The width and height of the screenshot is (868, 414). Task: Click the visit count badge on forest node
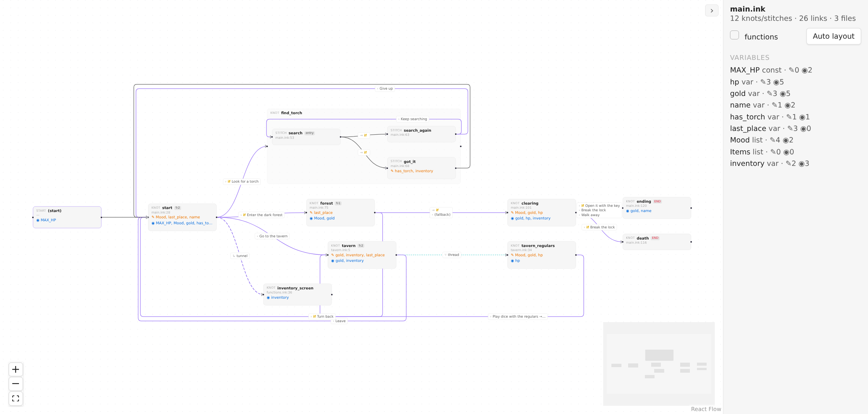pyautogui.click(x=338, y=203)
